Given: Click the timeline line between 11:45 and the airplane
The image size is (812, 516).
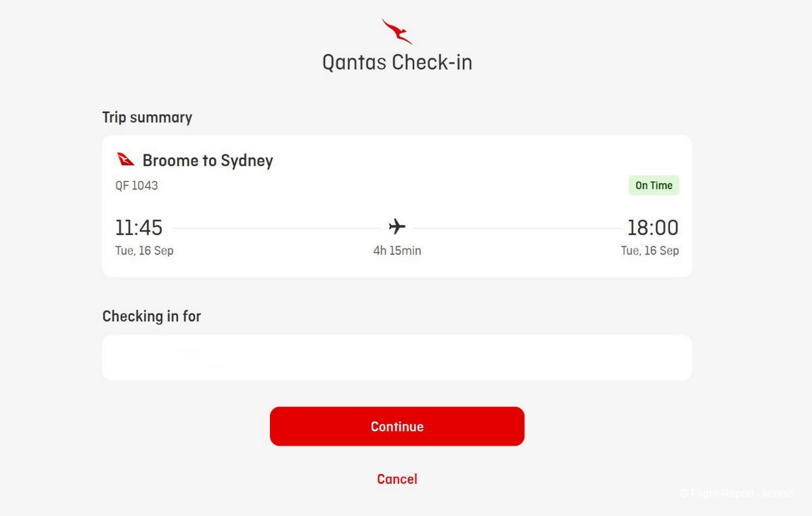Looking at the screenshot, I should point(276,228).
